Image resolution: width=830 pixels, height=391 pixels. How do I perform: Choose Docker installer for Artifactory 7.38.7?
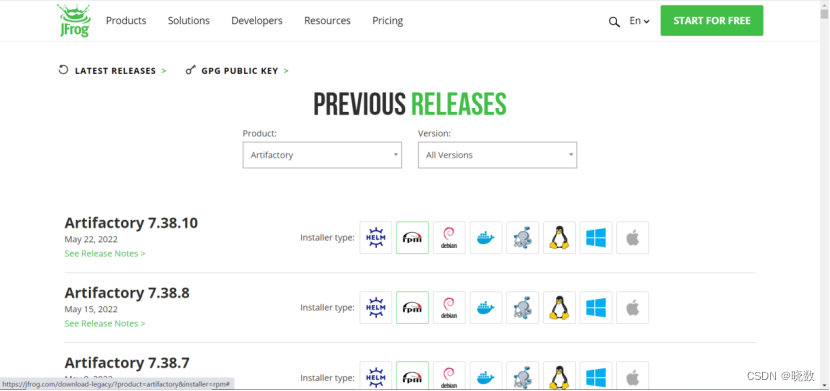coord(486,376)
